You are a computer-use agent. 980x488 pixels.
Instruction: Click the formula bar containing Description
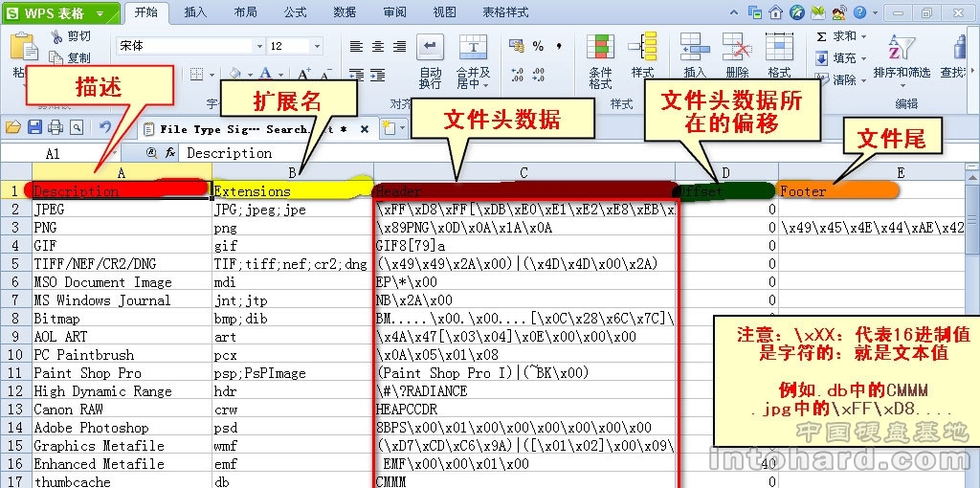point(479,153)
